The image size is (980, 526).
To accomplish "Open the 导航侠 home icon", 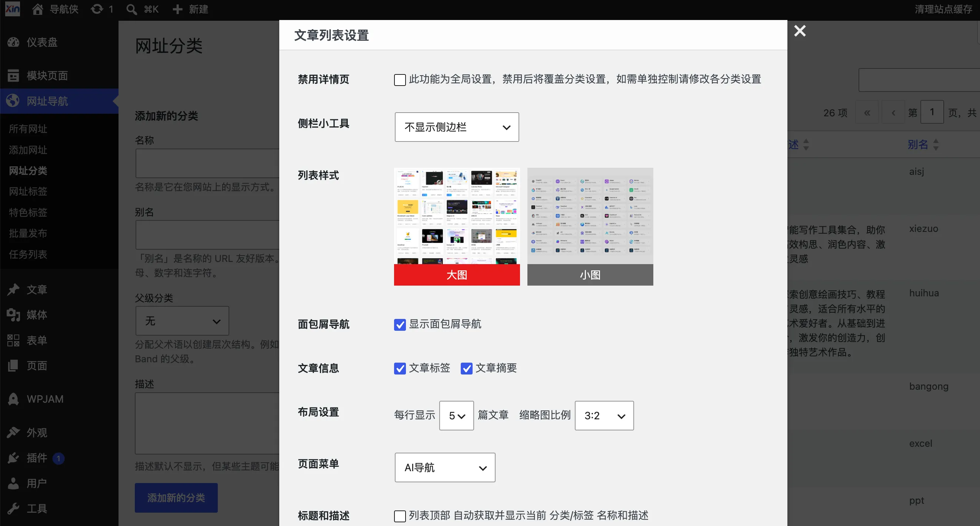I will click(x=37, y=9).
